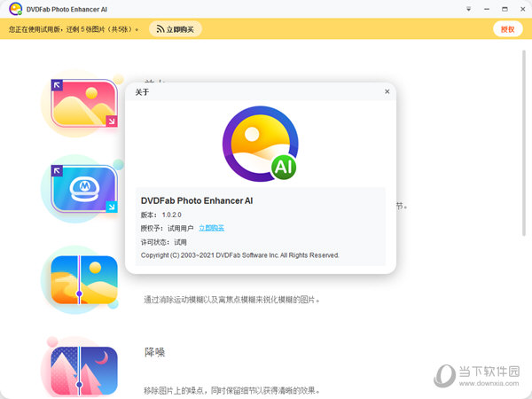Click the 授权 authorize button
Image resolution: width=532 pixels, height=399 pixels.
[507, 29]
